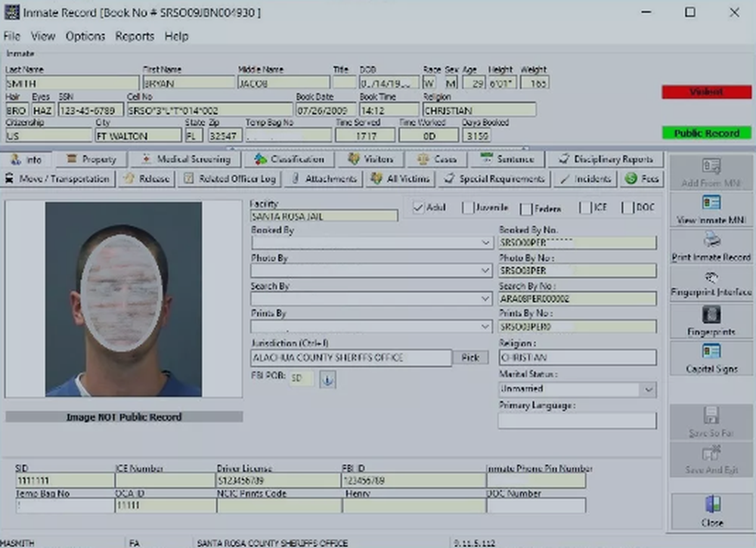
Task: Open View Inmate MNI icon
Action: point(711,203)
